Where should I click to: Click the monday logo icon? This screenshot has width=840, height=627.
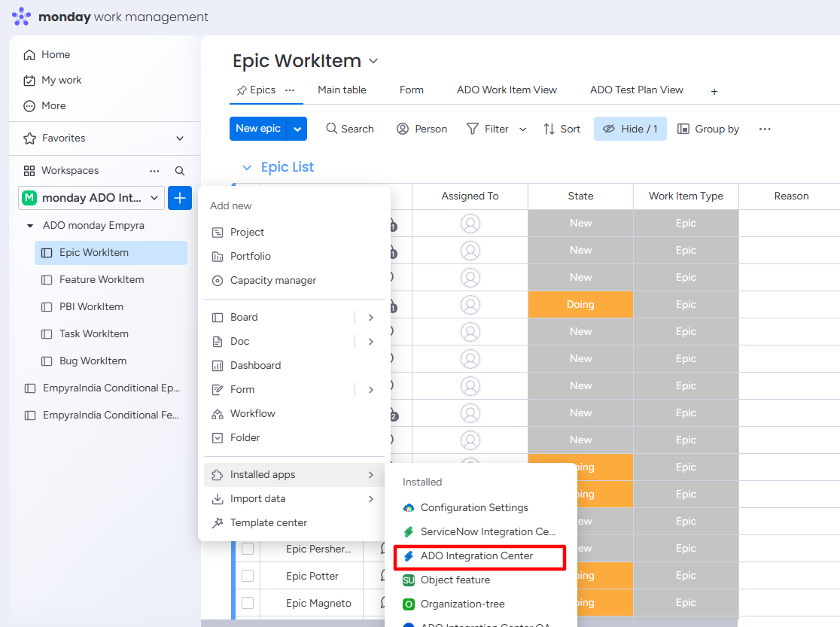pos(21,17)
